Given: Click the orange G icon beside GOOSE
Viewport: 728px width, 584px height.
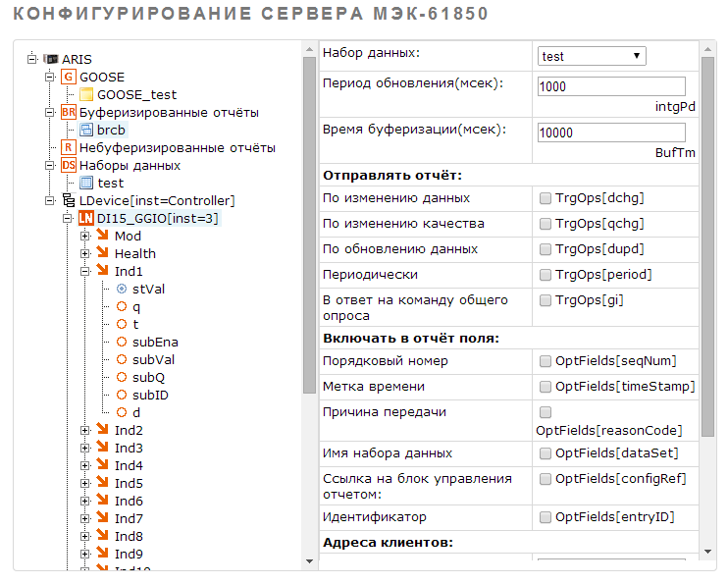Looking at the screenshot, I should point(68,77).
